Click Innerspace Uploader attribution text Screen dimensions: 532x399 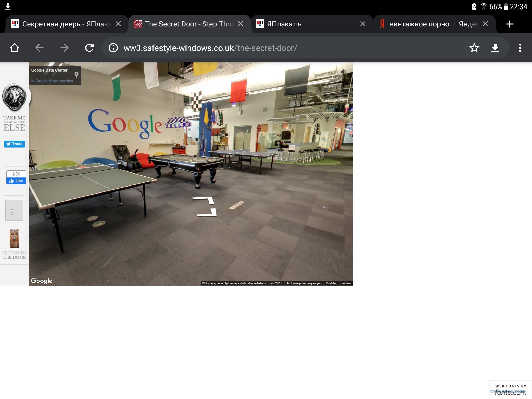pos(242,283)
